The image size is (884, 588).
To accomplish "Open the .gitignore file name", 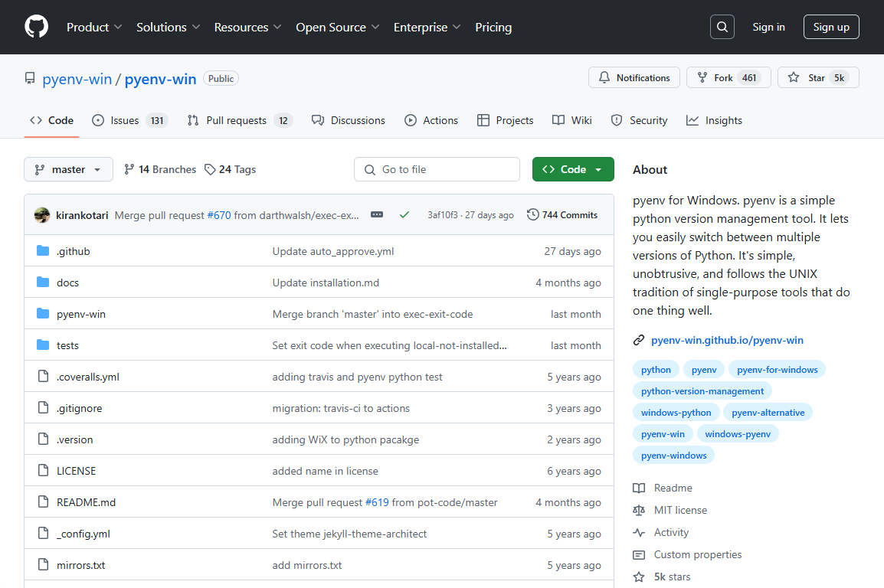I will (80, 408).
